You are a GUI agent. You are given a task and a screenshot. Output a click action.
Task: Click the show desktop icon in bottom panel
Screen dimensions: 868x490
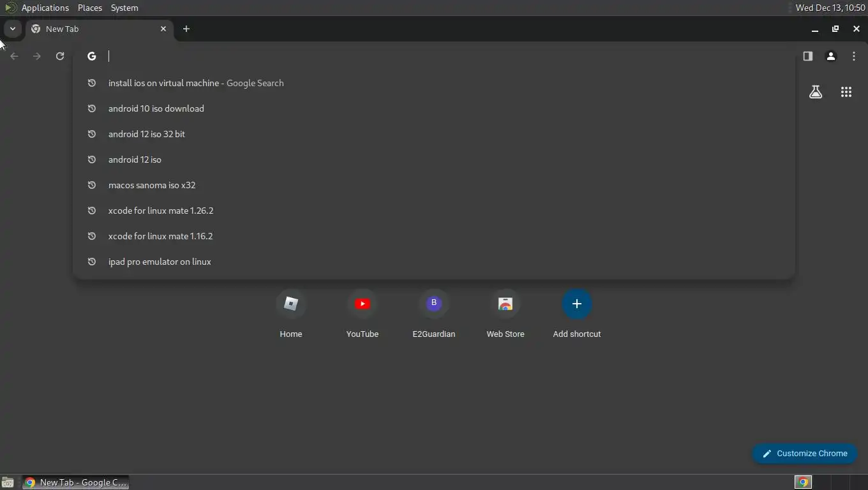(x=8, y=482)
